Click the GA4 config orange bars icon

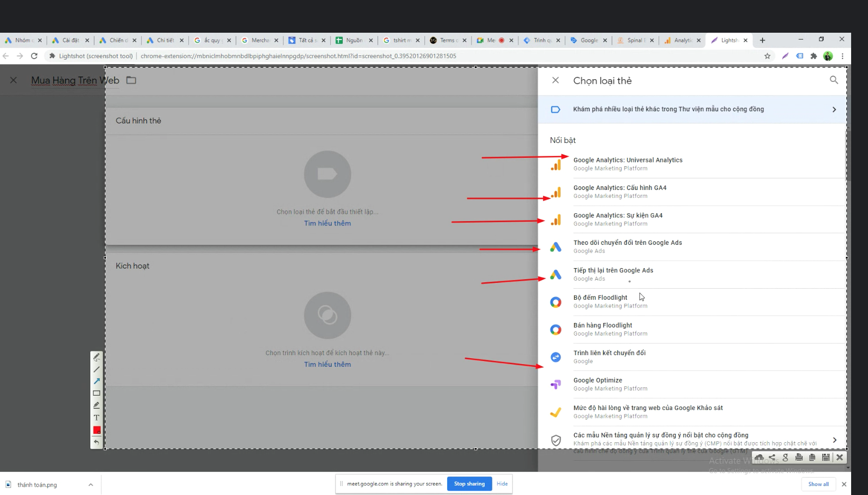(556, 193)
